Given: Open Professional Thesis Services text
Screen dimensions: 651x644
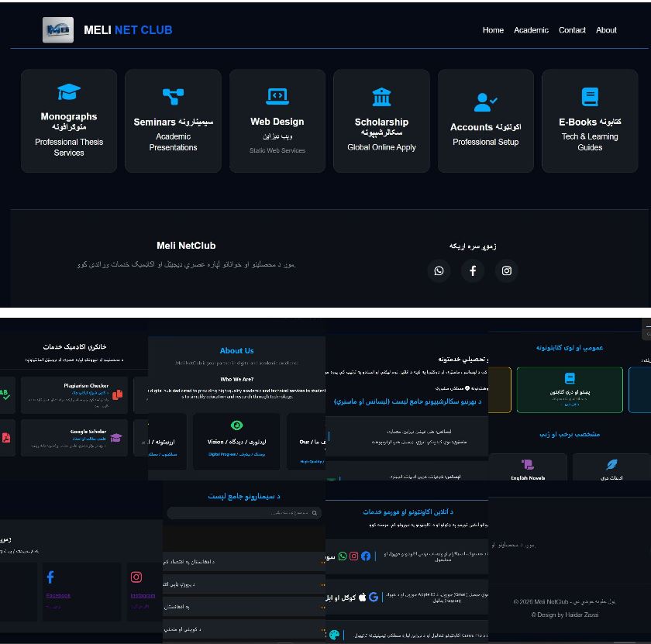Looking at the screenshot, I should coord(69,147).
